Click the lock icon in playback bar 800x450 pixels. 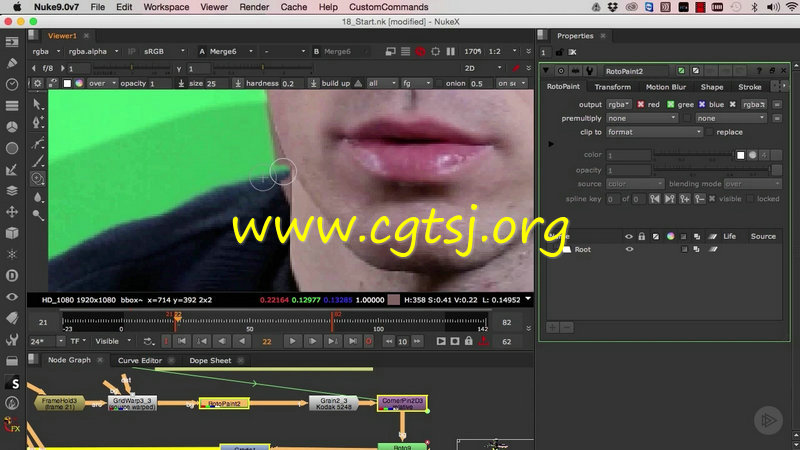coord(468,341)
